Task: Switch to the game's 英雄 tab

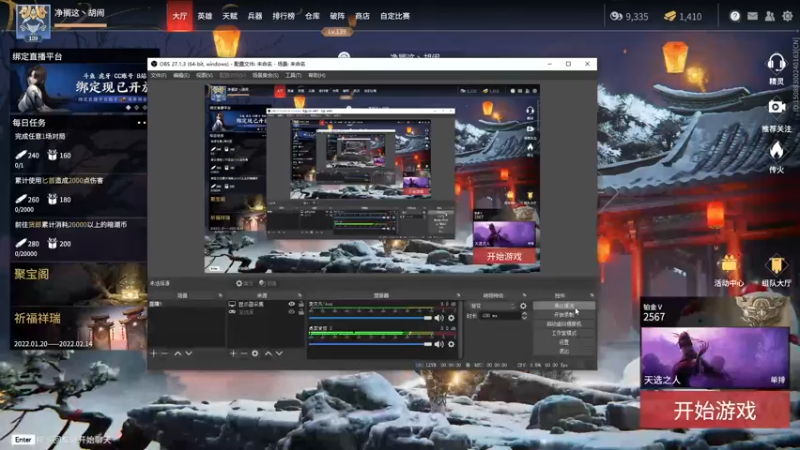Action: 205,16
